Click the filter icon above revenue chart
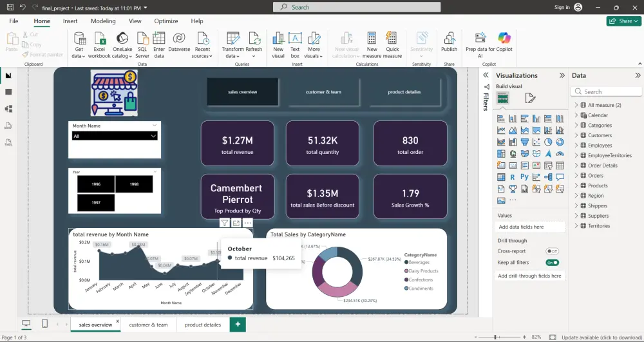Viewport: 644px width, 342px height. [225, 223]
